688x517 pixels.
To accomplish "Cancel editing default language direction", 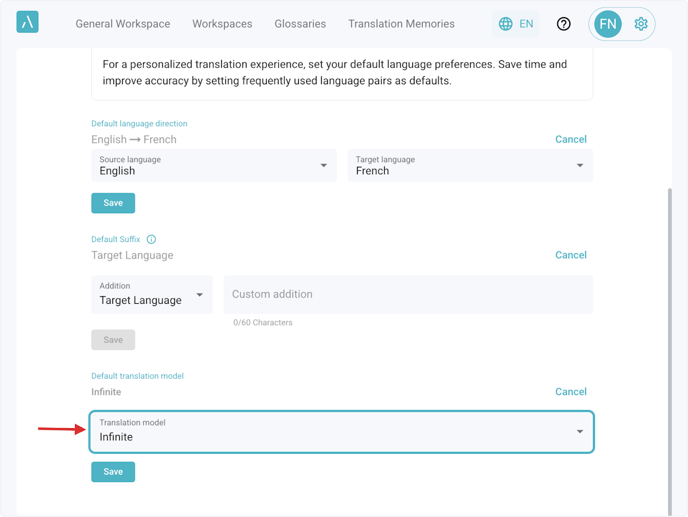I will [571, 140].
